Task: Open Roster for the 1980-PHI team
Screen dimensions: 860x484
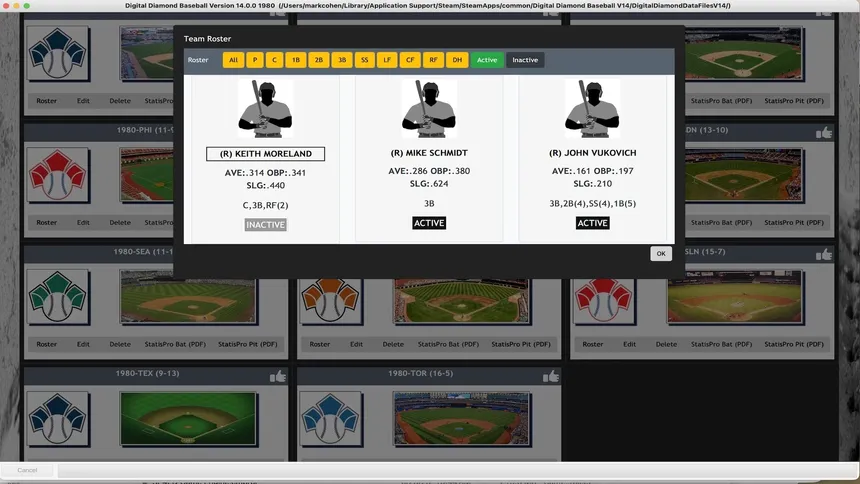Action: coord(47,222)
